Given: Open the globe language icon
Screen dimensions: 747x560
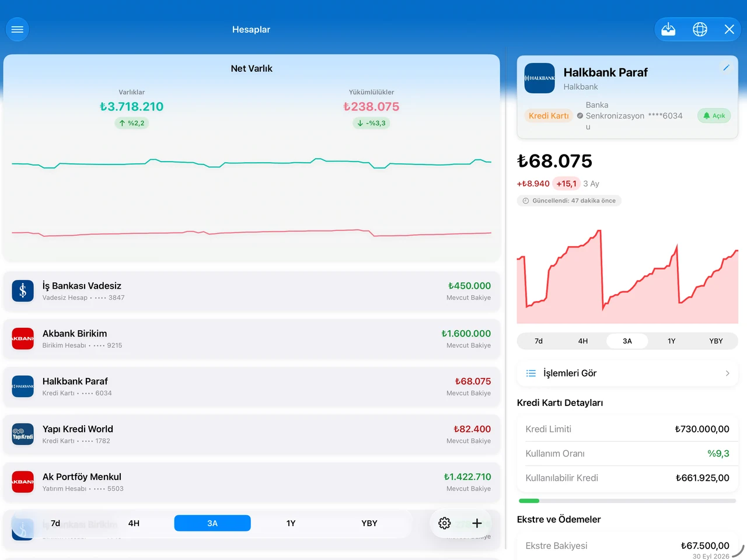Looking at the screenshot, I should (x=700, y=29).
